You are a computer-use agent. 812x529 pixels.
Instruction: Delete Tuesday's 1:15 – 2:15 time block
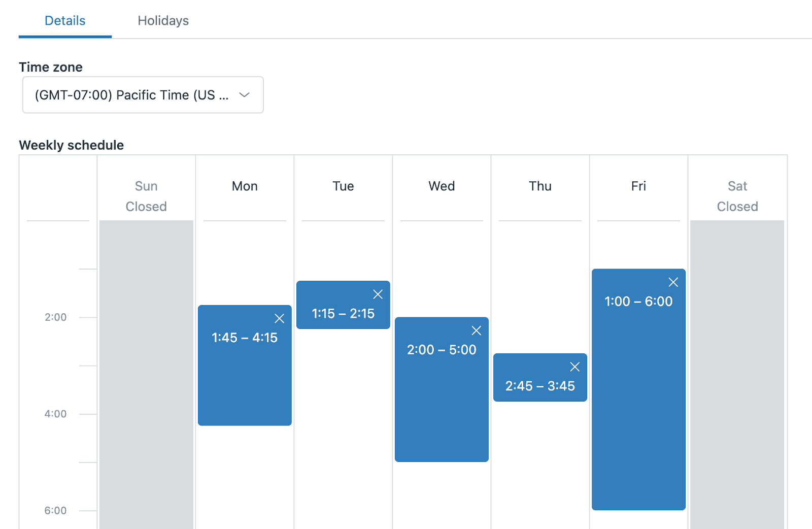click(378, 294)
